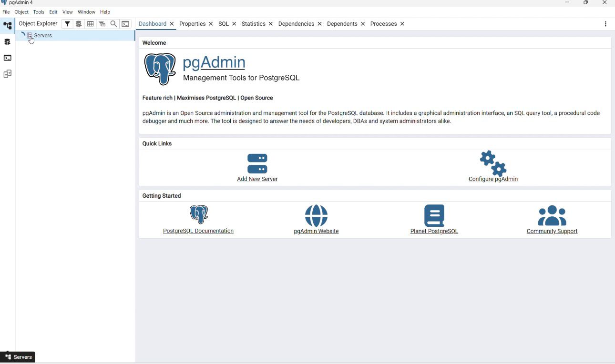Screen dimensions: 615x364
Task: Click the Filtered Rows toolbar icon
Action: 102,24
